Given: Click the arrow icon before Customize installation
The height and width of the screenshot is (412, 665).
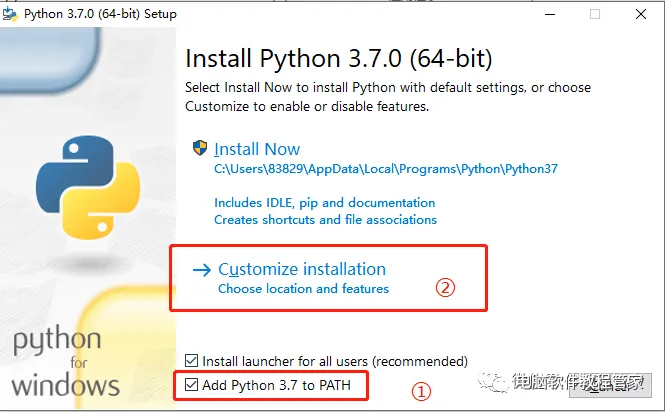Looking at the screenshot, I should click(x=202, y=270).
